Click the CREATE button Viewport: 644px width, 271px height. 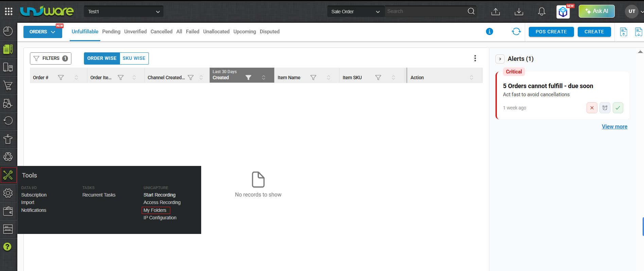pos(594,32)
